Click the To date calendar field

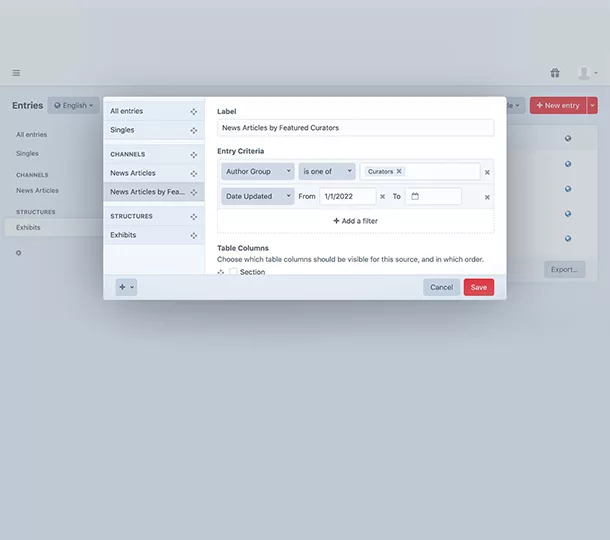pyautogui.click(x=433, y=196)
